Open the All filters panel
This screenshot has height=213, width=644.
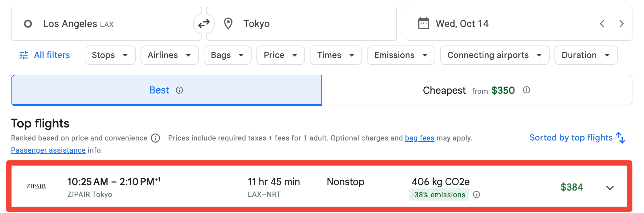click(45, 55)
